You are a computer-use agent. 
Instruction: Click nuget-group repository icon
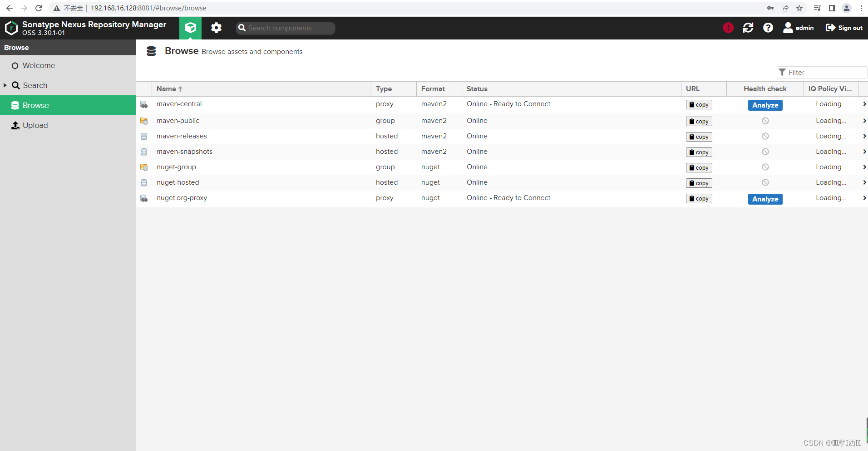(x=144, y=167)
